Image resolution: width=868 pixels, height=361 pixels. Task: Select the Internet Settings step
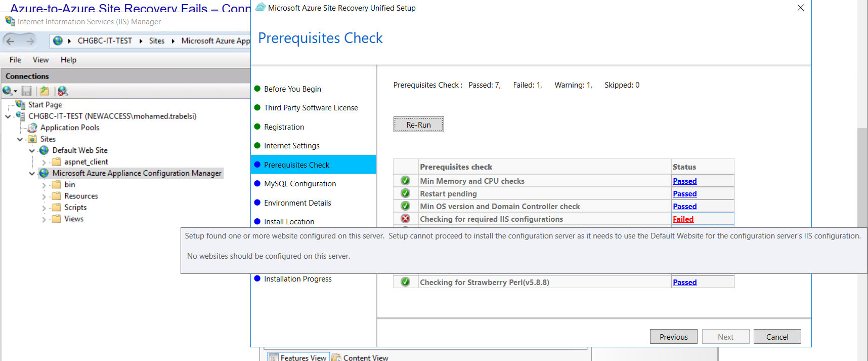(x=292, y=146)
